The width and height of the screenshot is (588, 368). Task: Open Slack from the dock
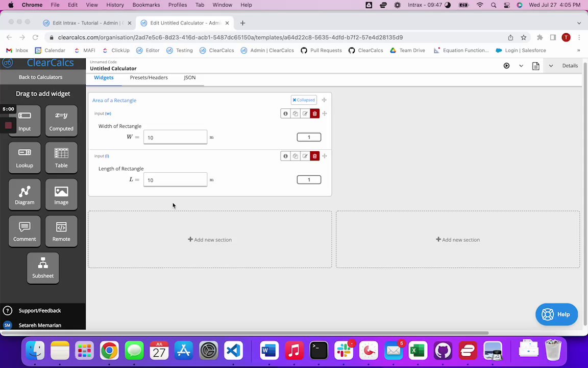tap(344, 351)
